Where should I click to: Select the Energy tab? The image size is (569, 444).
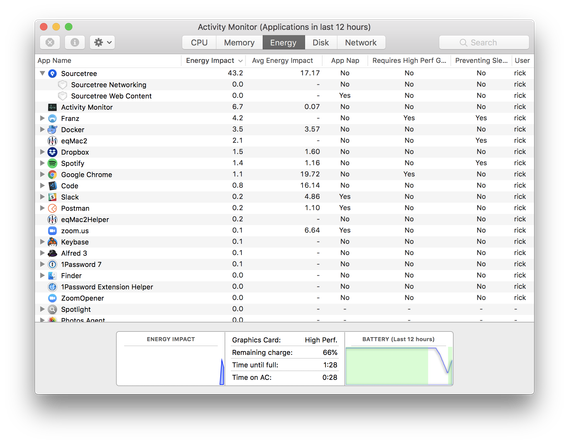click(x=283, y=42)
